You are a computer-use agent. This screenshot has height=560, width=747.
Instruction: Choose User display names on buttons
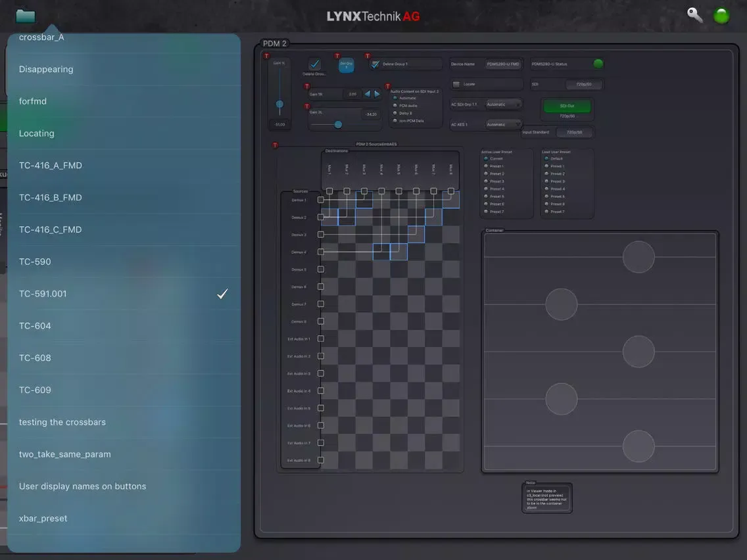[x=124, y=486]
